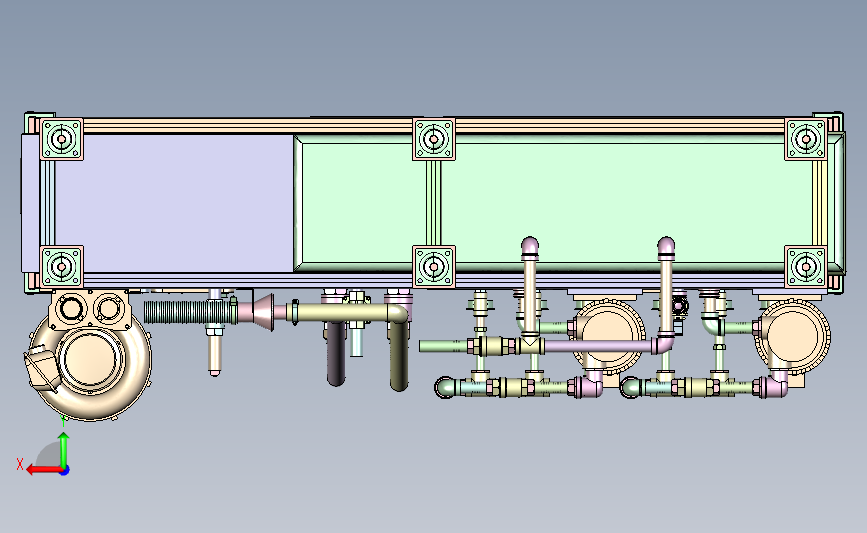Screen dimensions: 867x533
Task: Select the top-left corner flange mount
Action: 61,139
